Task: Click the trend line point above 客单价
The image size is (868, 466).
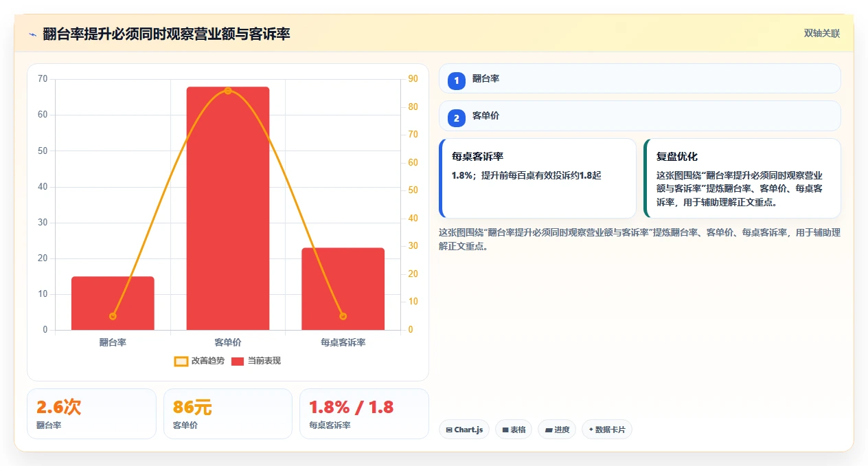Action: tap(228, 91)
